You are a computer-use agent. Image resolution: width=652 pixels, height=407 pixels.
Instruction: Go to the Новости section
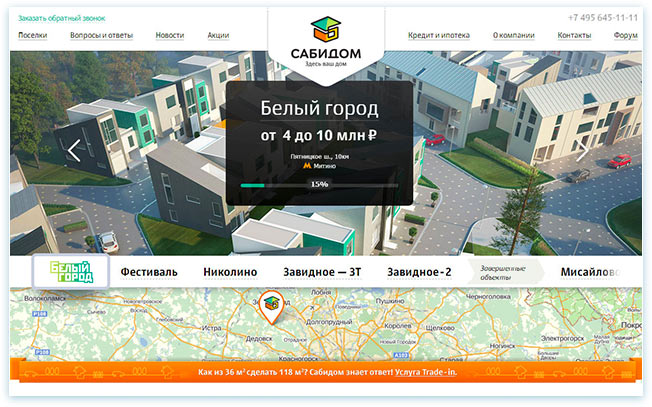pyautogui.click(x=170, y=35)
